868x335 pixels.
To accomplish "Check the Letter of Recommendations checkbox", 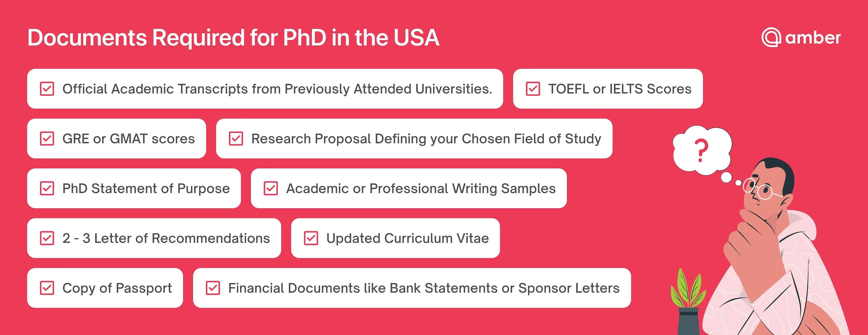I will pos(47,238).
